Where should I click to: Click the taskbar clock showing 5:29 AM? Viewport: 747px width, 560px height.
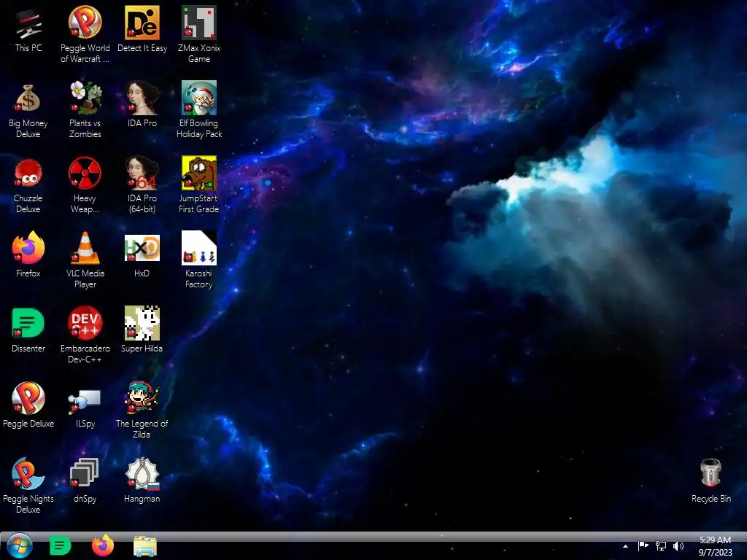715,545
